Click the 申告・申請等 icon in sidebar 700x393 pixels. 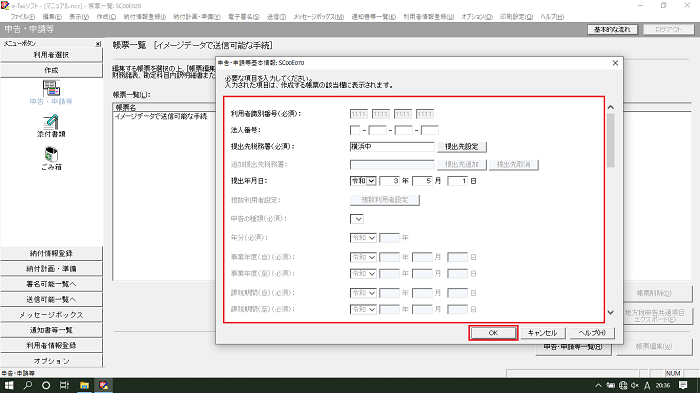click(51, 92)
